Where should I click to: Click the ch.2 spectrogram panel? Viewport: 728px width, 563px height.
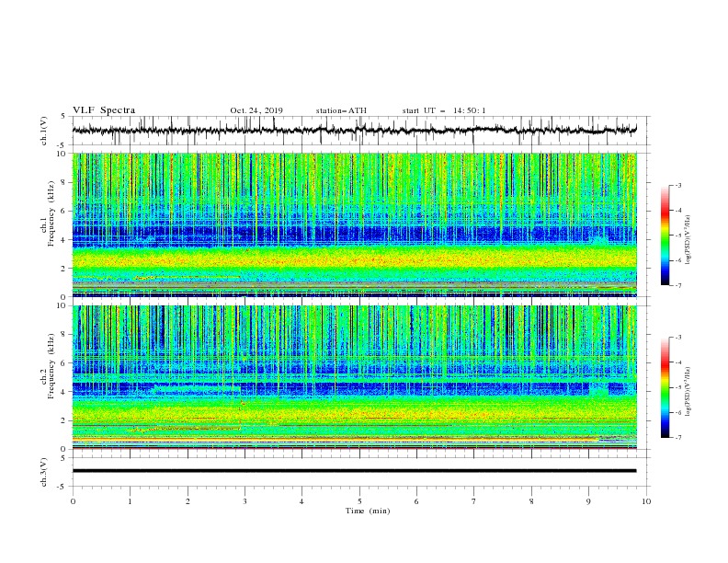(x=354, y=377)
